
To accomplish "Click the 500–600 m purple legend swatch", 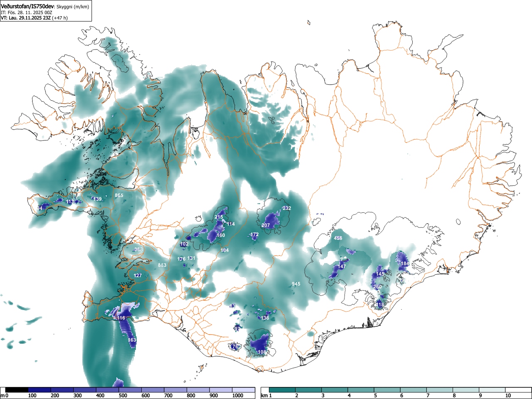I will [130, 390].
